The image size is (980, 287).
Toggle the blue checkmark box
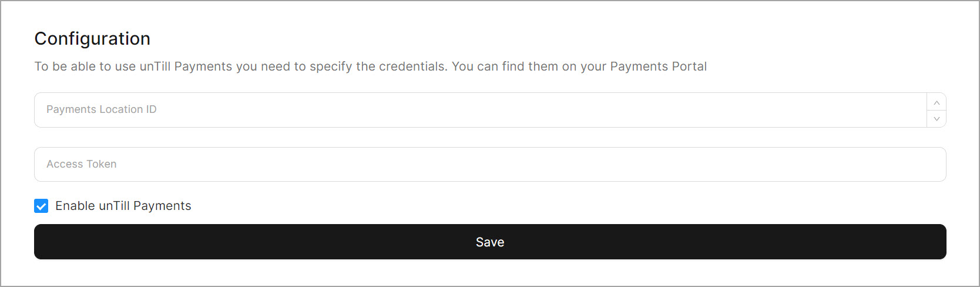41,206
